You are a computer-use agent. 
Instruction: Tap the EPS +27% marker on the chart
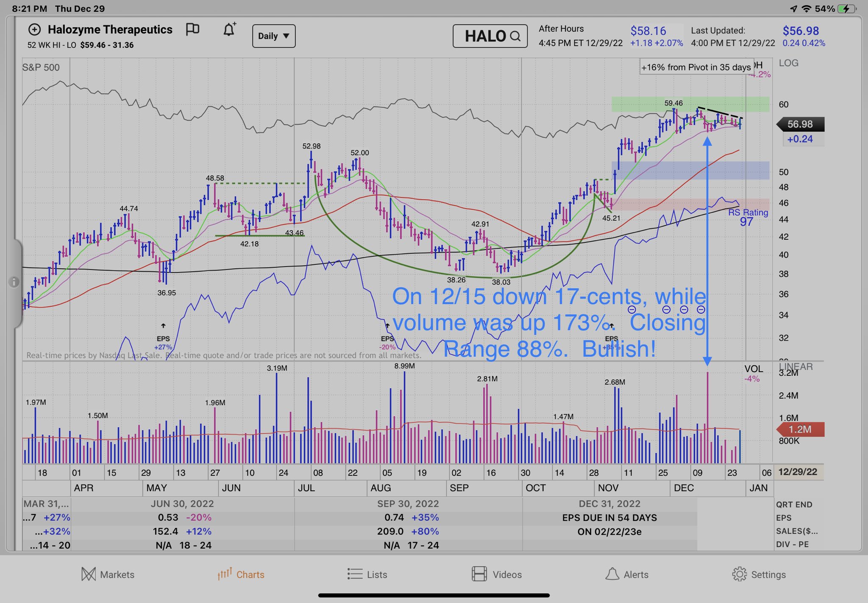point(163,342)
